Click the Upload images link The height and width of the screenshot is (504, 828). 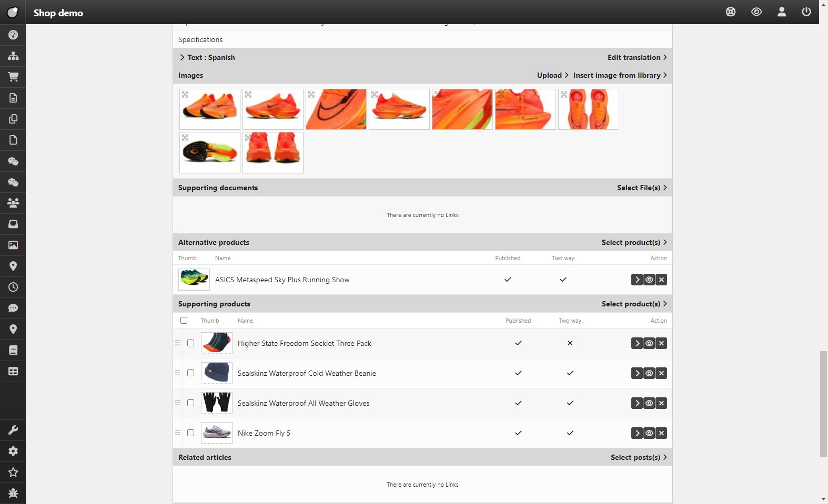coord(552,75)
